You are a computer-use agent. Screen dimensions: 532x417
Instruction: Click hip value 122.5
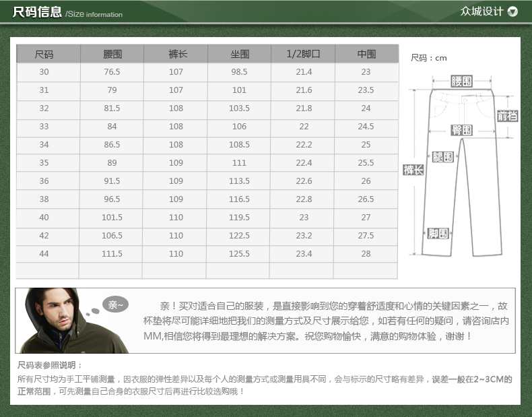239,236
